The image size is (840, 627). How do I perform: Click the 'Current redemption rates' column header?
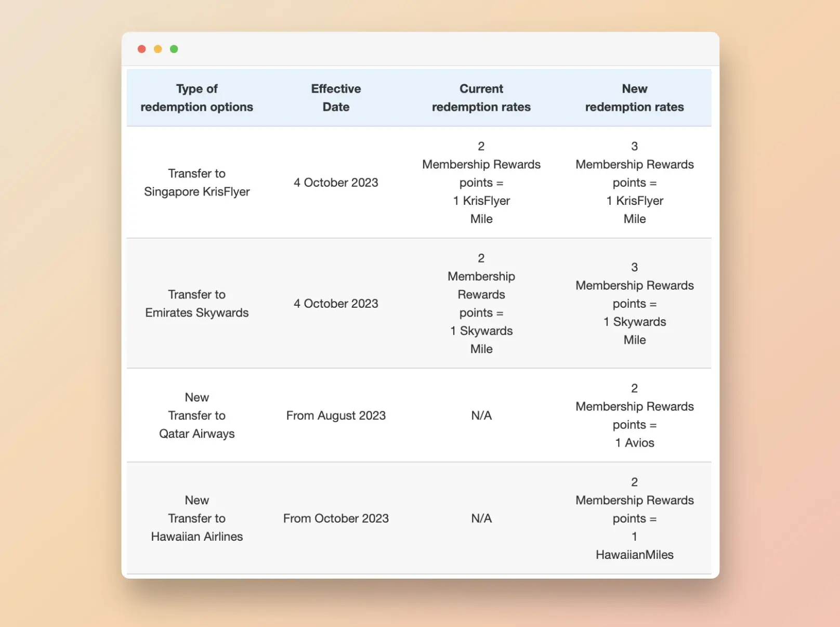(481, 98)
